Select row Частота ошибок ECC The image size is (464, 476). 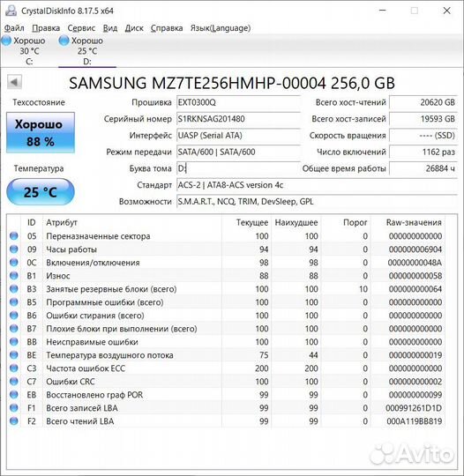click(226, 368)
